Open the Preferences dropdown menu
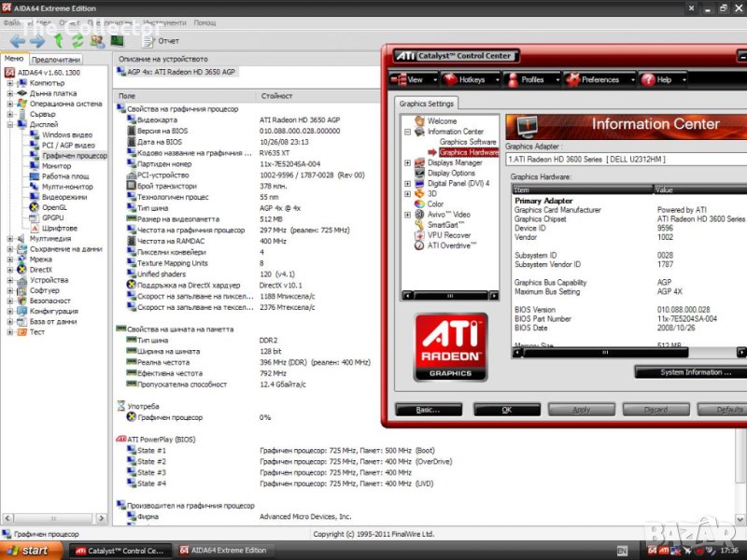The height and width of the screenshot is (560, 747). [x=599, y=79]
